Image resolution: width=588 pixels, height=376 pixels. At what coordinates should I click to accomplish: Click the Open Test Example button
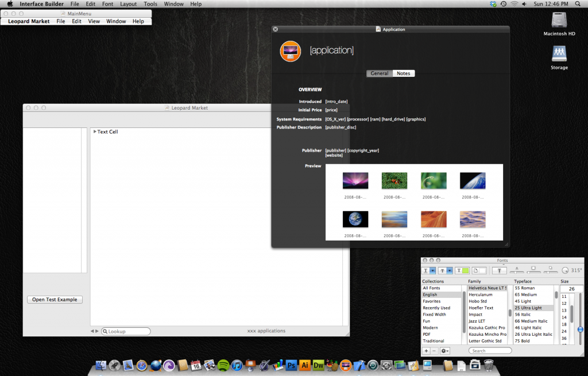[x=55, y=300]
